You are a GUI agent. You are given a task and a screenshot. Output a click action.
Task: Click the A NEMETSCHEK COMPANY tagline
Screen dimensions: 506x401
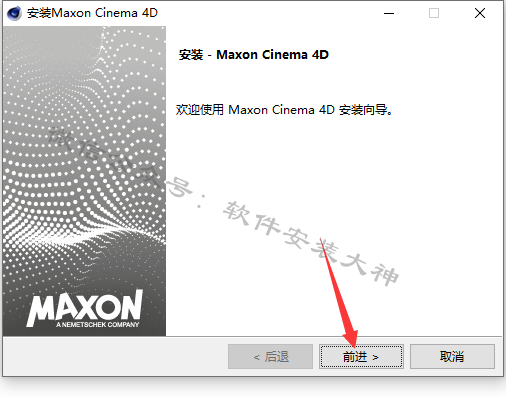click(x=97, y=325)
